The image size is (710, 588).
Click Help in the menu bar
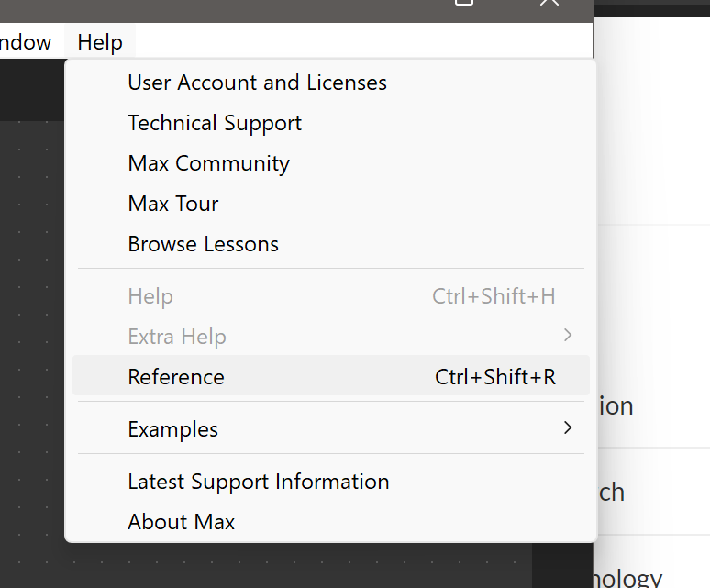[100, 42]
